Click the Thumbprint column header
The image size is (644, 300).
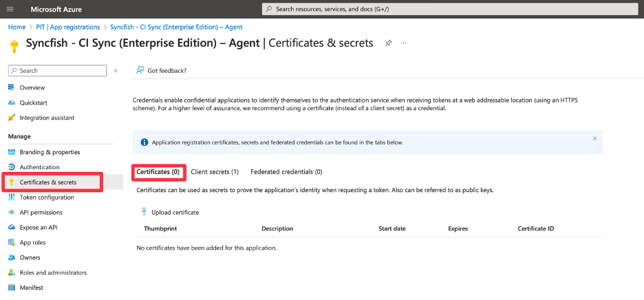pyautogui.click(x=160, y=228)
